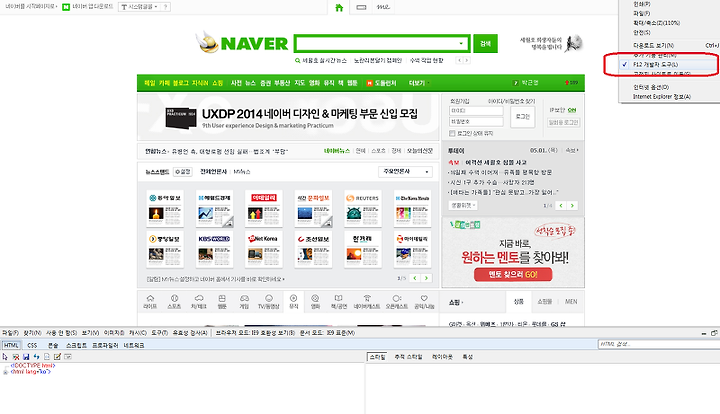The image size is (720, 414).
Task: Open the 네트워크 tab in developer tools
Action: [x=134, y=345]
